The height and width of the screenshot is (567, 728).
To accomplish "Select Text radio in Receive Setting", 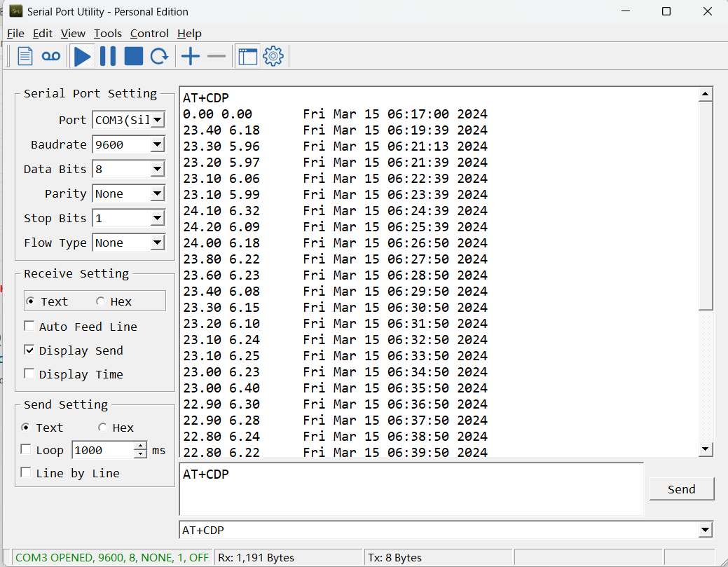I will pyautogui.click(x=31, y=301).
